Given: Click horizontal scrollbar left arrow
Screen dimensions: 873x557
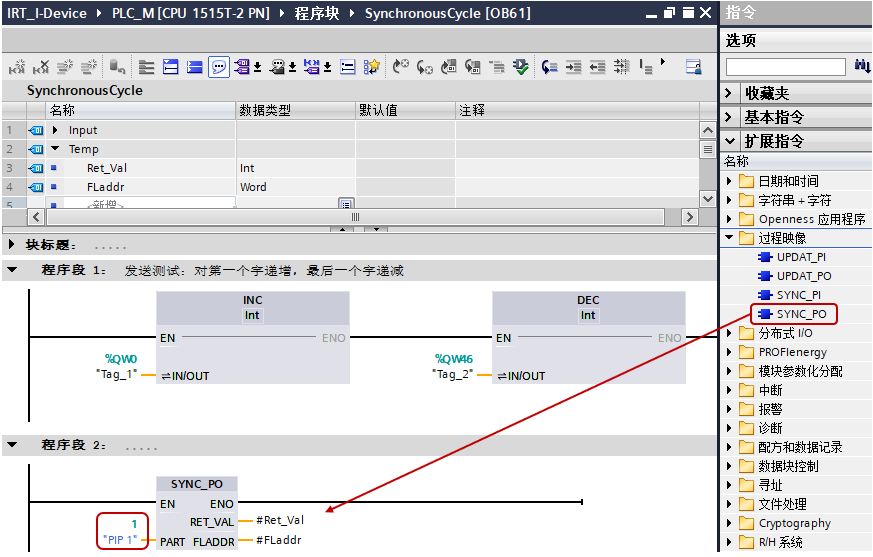Looking at the screenshot, I should (x=36, y=217).
